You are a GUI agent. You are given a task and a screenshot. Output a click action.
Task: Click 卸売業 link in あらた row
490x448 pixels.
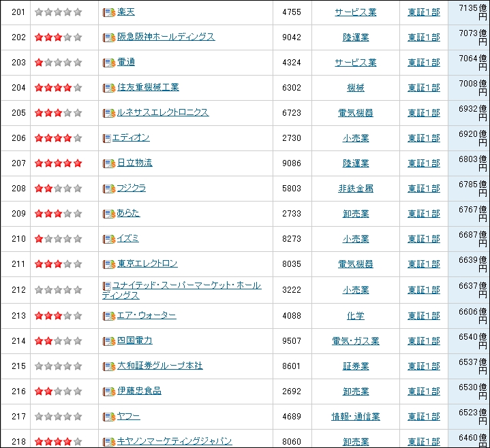point(356,214)
